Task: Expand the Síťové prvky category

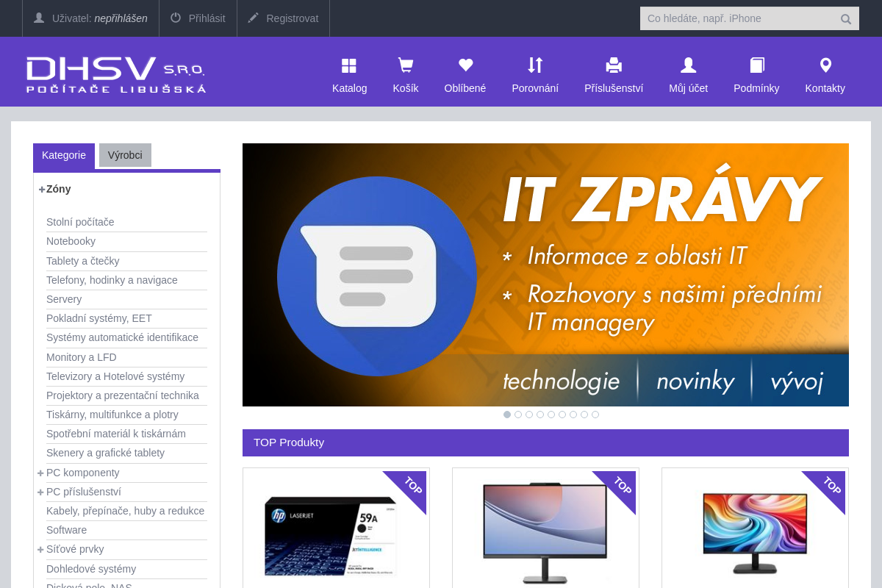Action: coord(40,550)
